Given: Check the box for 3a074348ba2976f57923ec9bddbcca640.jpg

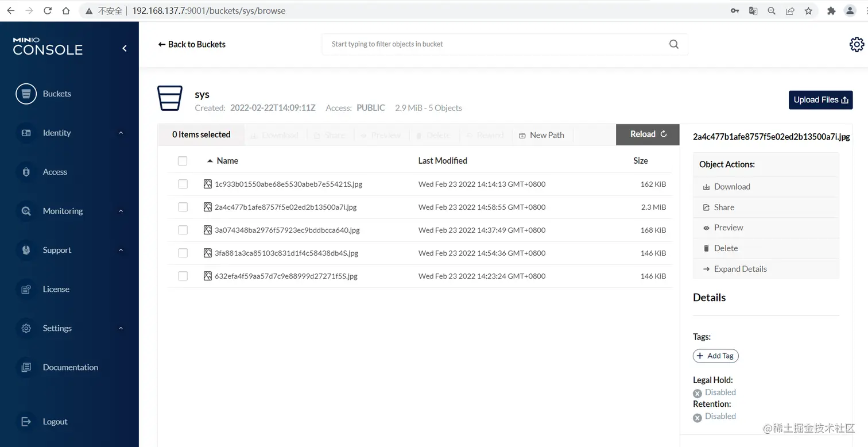Looking at the screenshot, I should pyautogui.click(x=183, y=230).
